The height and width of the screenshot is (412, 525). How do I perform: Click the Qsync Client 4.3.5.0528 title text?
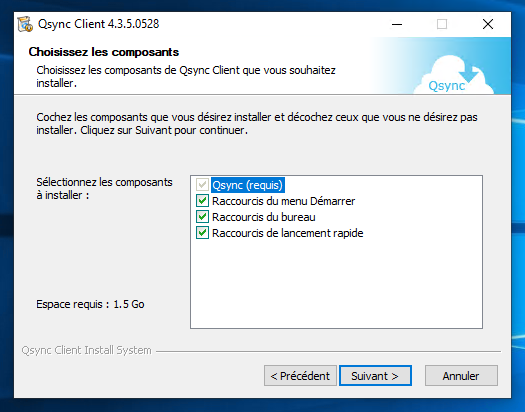98,24
